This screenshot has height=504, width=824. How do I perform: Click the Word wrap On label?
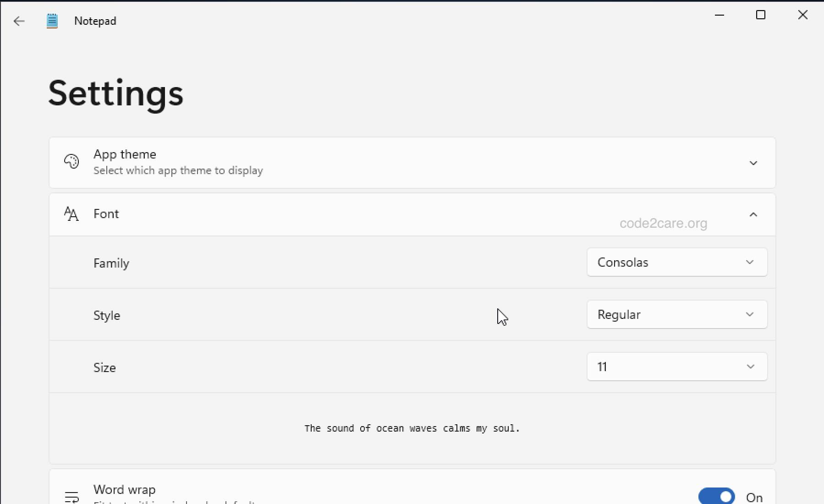tap(754, 496)
